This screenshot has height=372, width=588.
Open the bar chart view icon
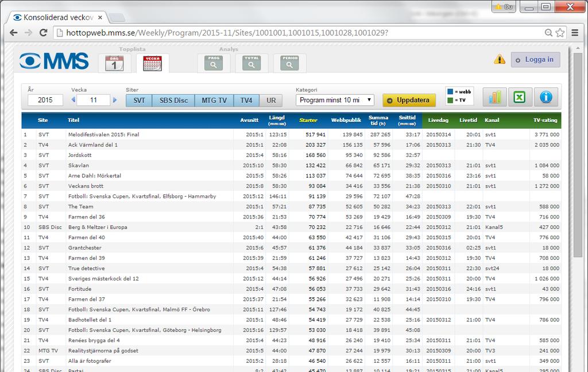[494, 97]
